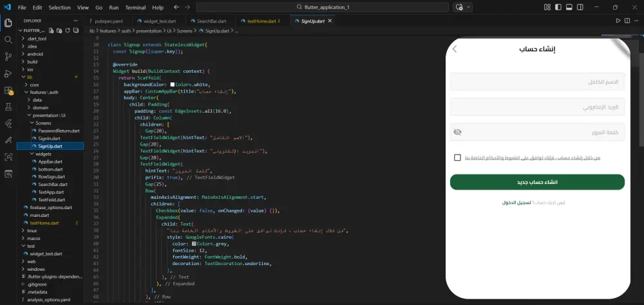This screenshot has height=305, width=644.
Task: Click the grey color swatch beside Colors.grey
Action: coord(194,244)
